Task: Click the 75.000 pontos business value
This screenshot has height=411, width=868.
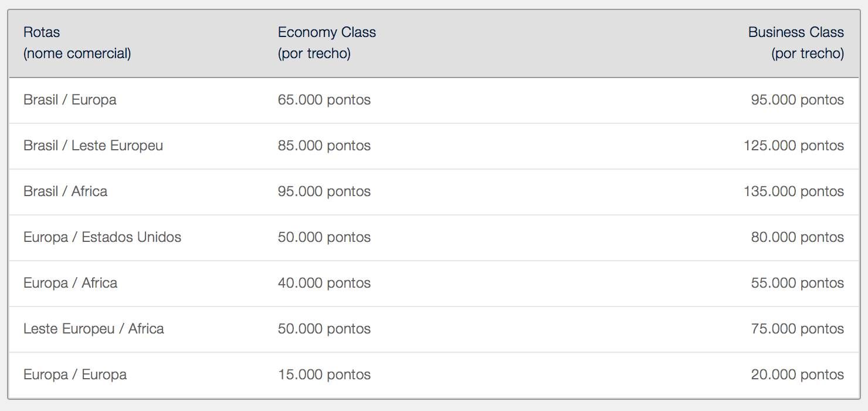Action: click(x=798, y=329)
